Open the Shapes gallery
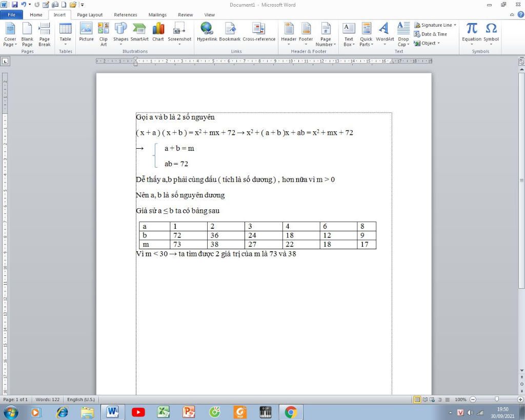Screen dimensions: 525x420 click(120, 34)
